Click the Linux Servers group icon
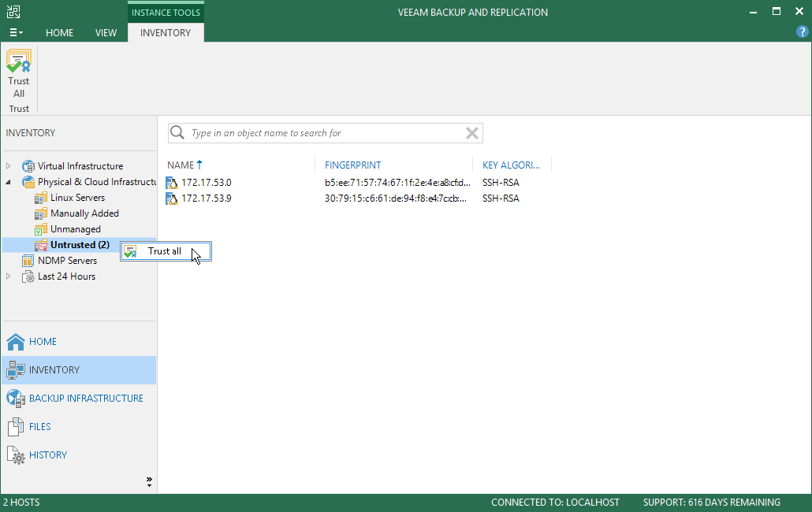812x512 pixels. [x=41, y=198]
